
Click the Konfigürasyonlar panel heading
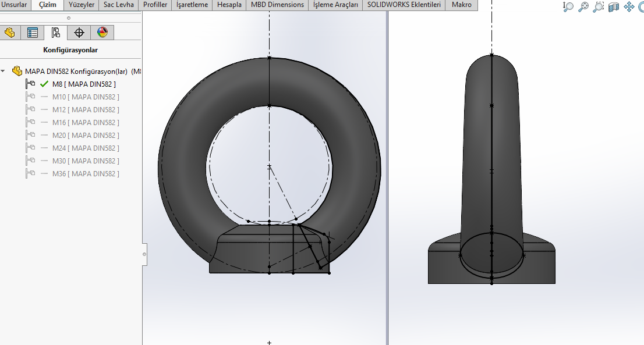pos(70,50)
